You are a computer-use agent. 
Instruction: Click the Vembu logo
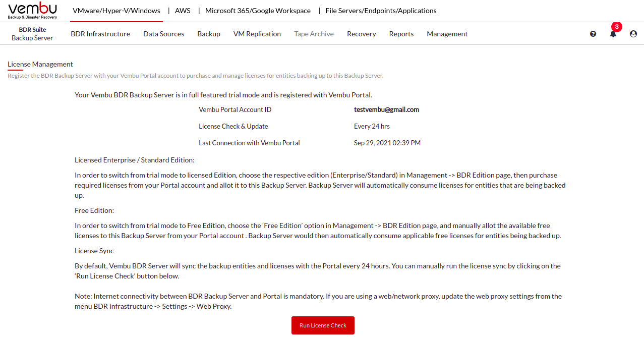tap(32, 11)
